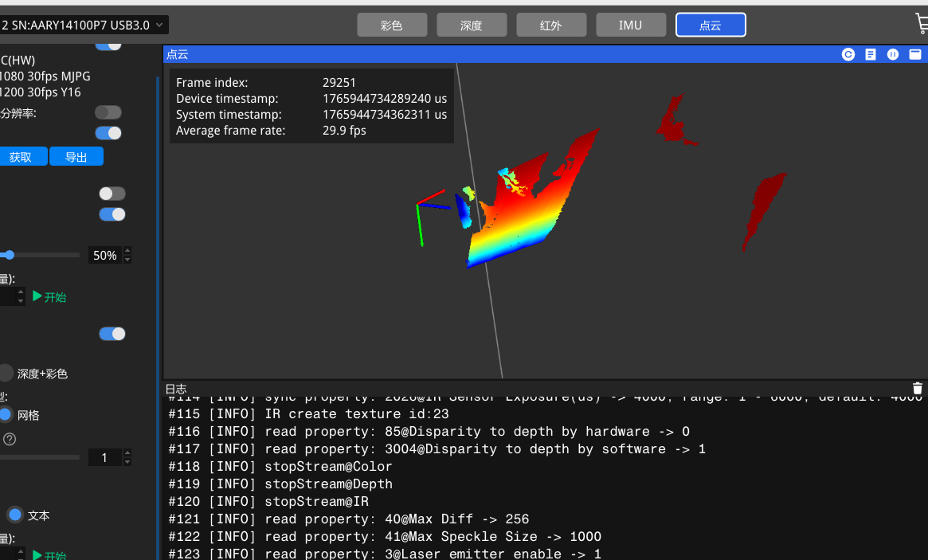Screen dimensions: 928x560
Task: Open the IMU tab
Action: tap(631, 25)
